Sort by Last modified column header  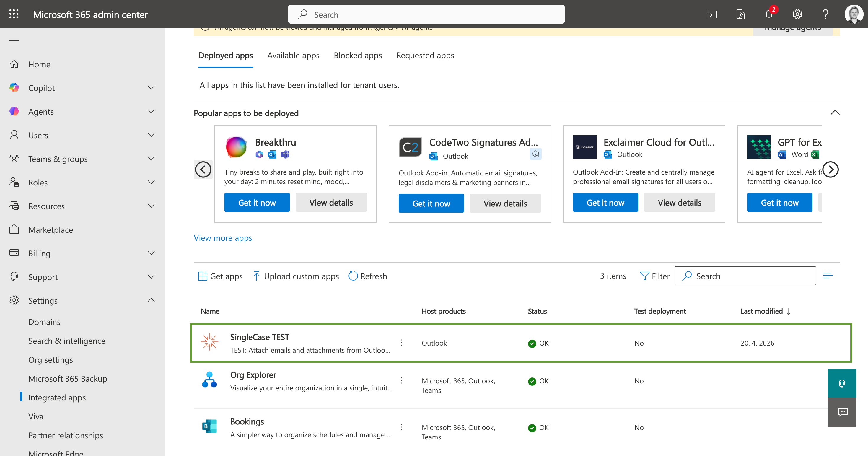(x=765, y=311)
